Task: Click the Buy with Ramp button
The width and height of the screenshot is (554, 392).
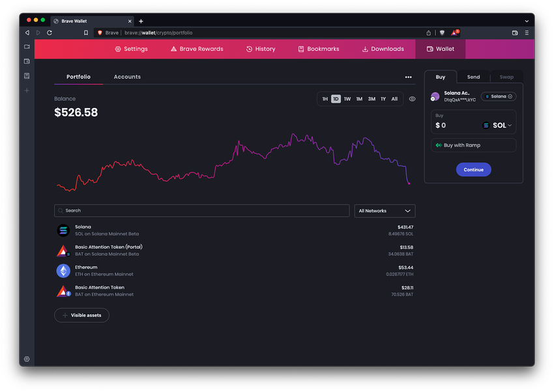Action: point(473,145)
